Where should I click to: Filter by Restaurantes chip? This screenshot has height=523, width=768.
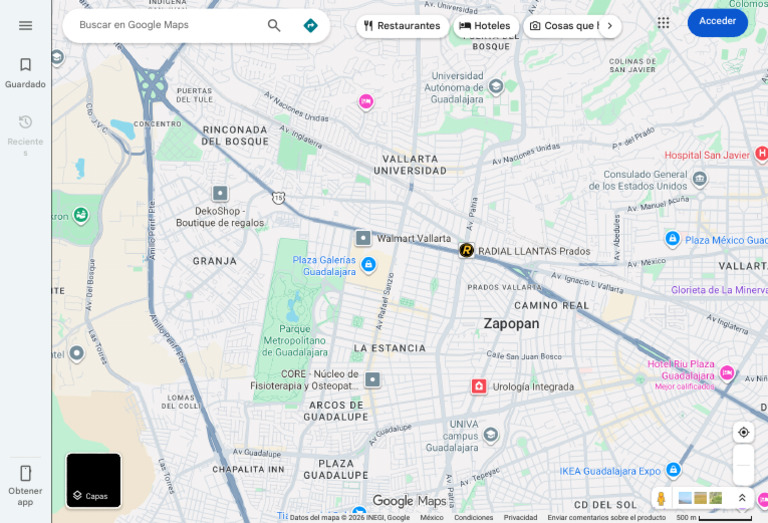point(403,26)
